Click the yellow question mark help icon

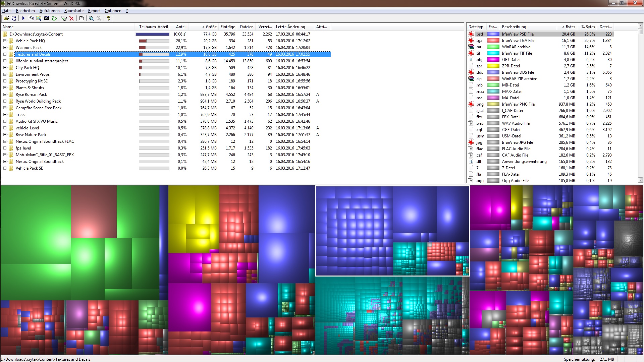click(109, 18)
